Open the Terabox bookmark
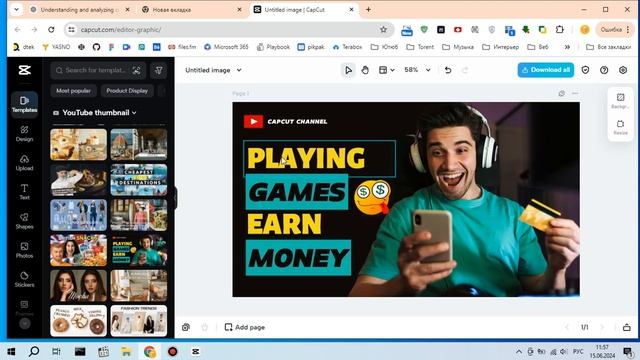640x360 pixels. (x=347, y=47)
